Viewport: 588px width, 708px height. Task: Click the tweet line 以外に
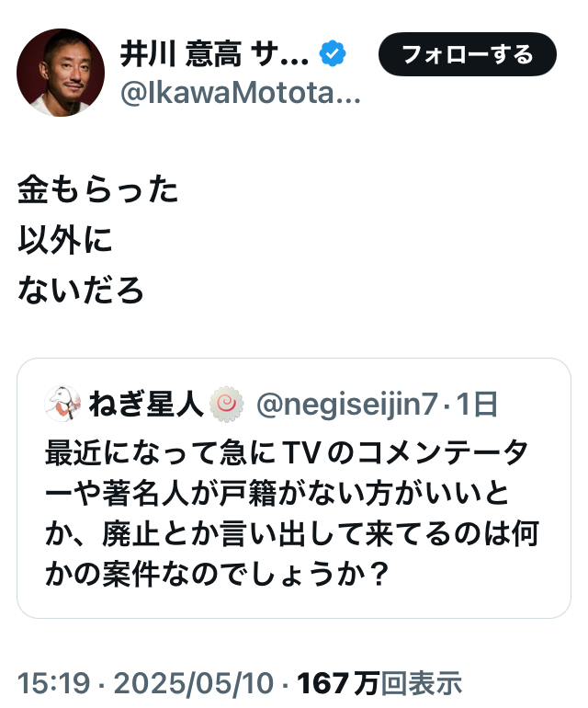65,240
